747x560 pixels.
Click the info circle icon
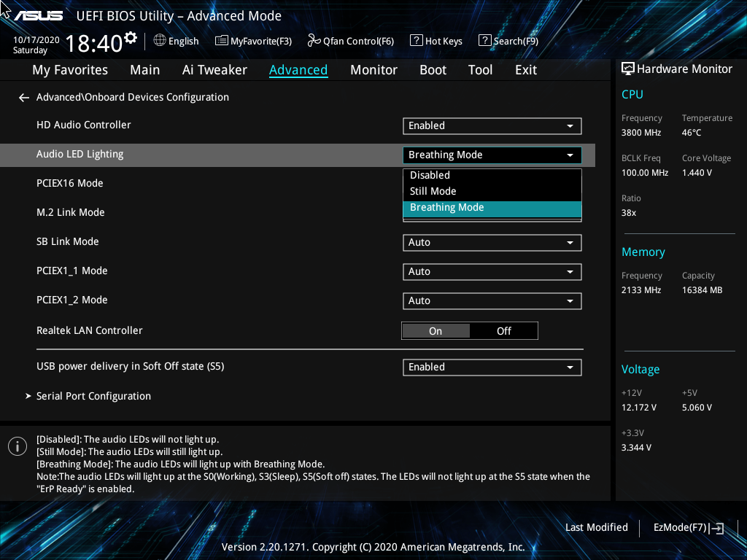coord(18,446)
